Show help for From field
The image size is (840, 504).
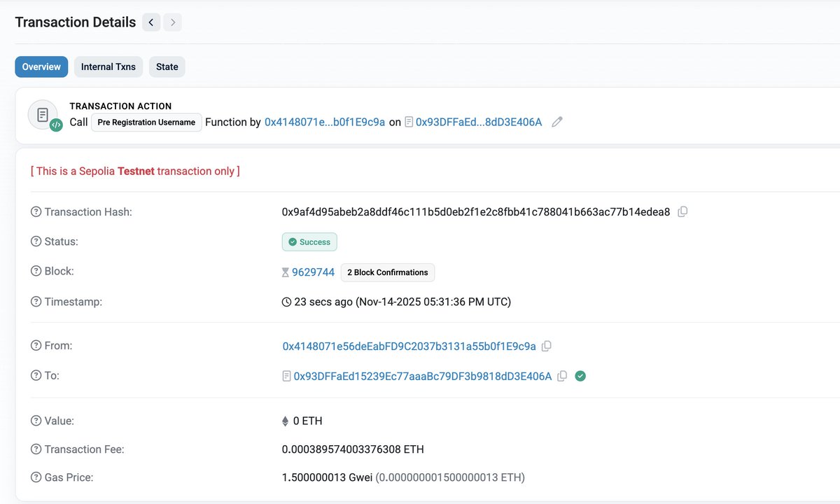point(36,346)
